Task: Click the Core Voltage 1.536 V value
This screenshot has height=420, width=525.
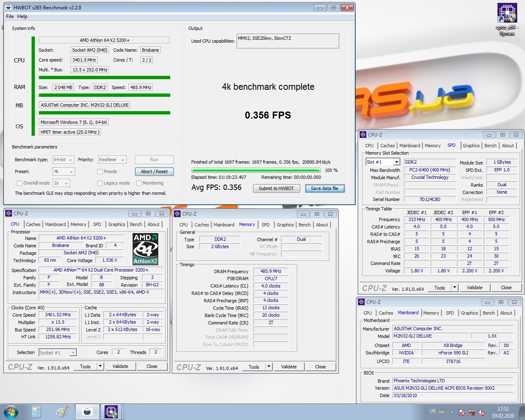Action: coord(110,260)
